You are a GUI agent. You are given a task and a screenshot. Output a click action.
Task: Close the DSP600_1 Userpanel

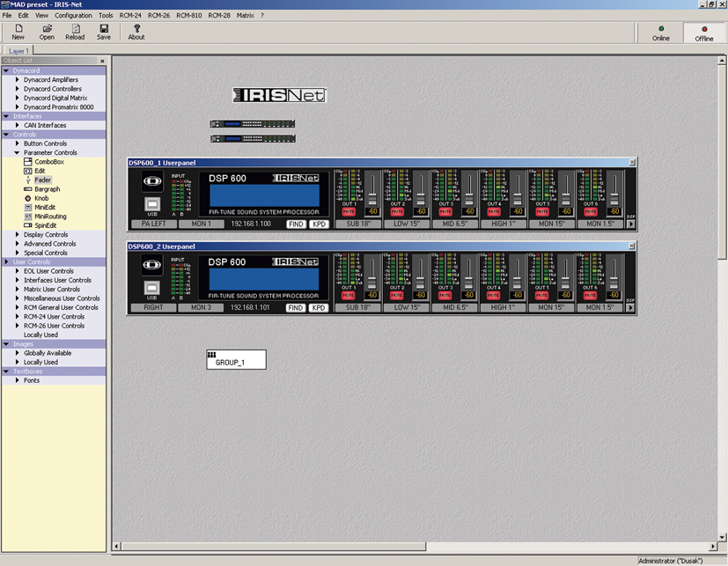coord(632,163)
